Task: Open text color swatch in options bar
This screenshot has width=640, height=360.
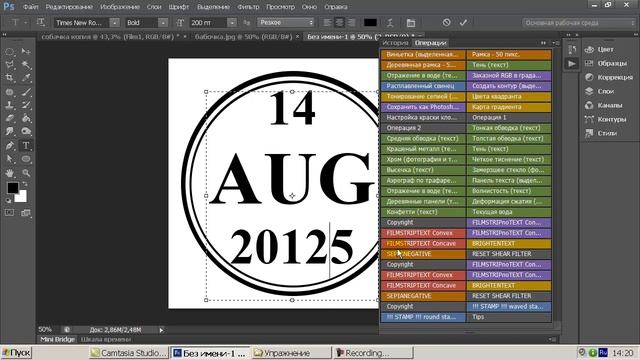Action: pos(370,22)
